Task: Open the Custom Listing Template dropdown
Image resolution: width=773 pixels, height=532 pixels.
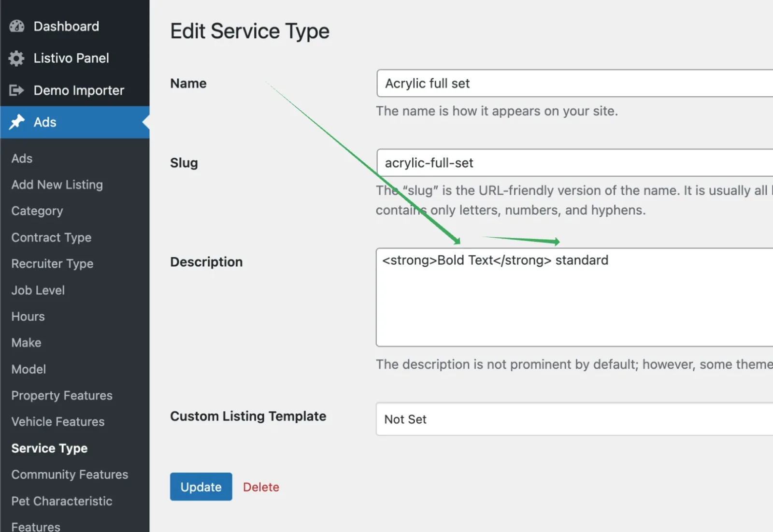Action: (x=575, y=419)
